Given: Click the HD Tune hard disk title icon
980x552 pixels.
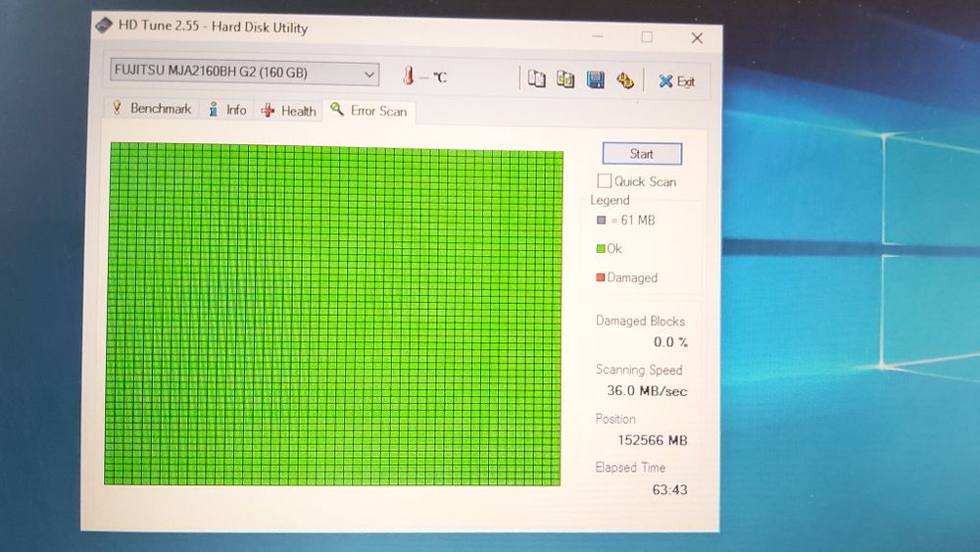Looking at the screenshot, I should 103,25.
